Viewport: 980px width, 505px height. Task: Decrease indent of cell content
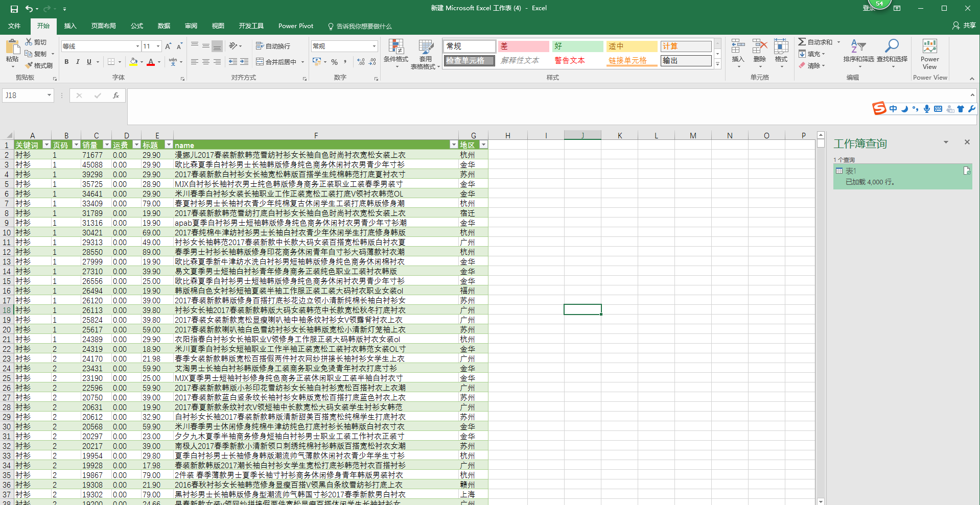click(233, 62)
